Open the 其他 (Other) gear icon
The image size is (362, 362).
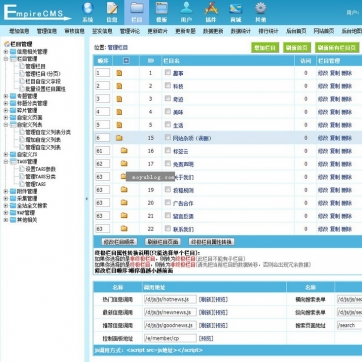(261, 12)
